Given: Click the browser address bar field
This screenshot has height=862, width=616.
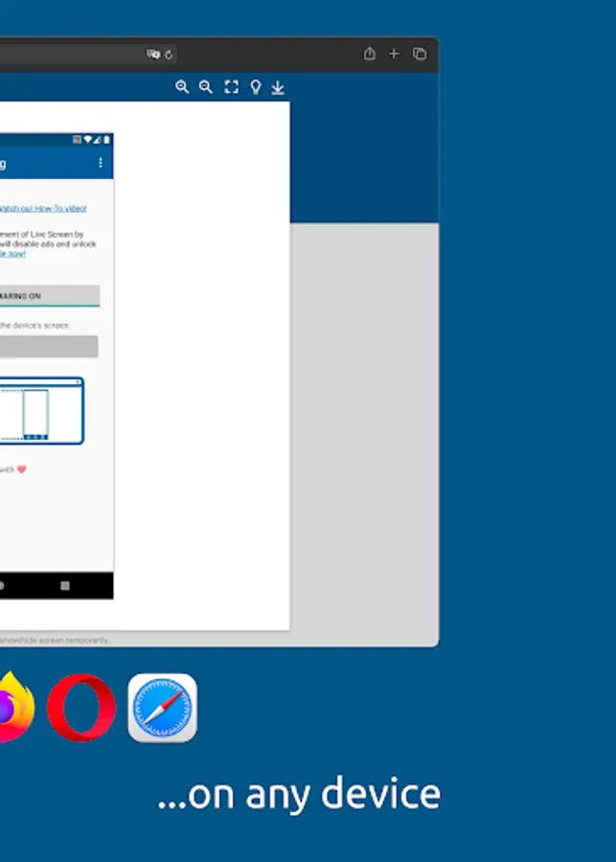Looking at the screenshot, I should coord(88,54).
